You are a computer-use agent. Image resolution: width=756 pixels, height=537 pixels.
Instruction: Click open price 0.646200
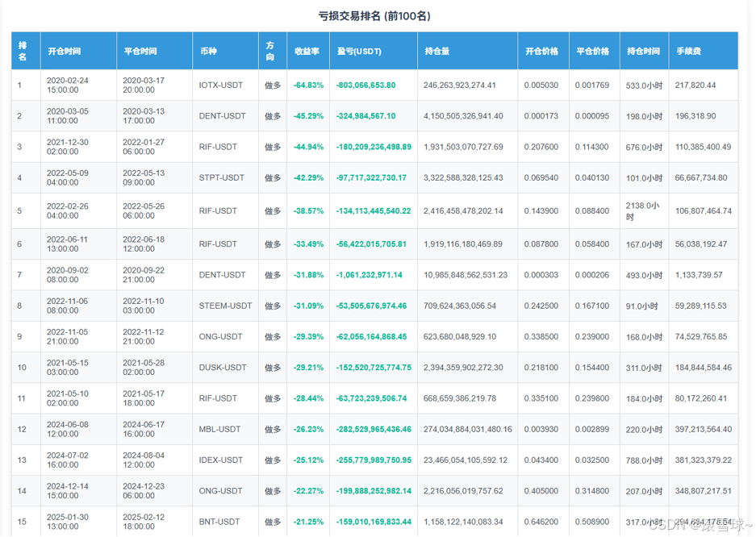pos(541,522)
